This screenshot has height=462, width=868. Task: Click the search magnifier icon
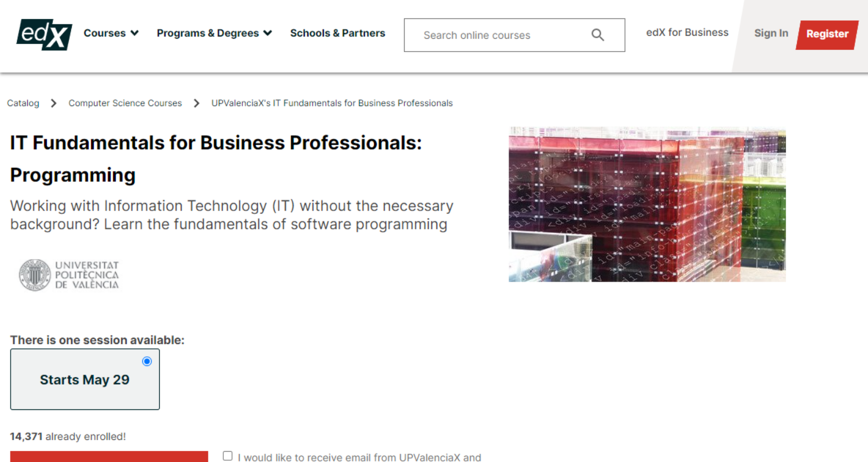(598, 35)
